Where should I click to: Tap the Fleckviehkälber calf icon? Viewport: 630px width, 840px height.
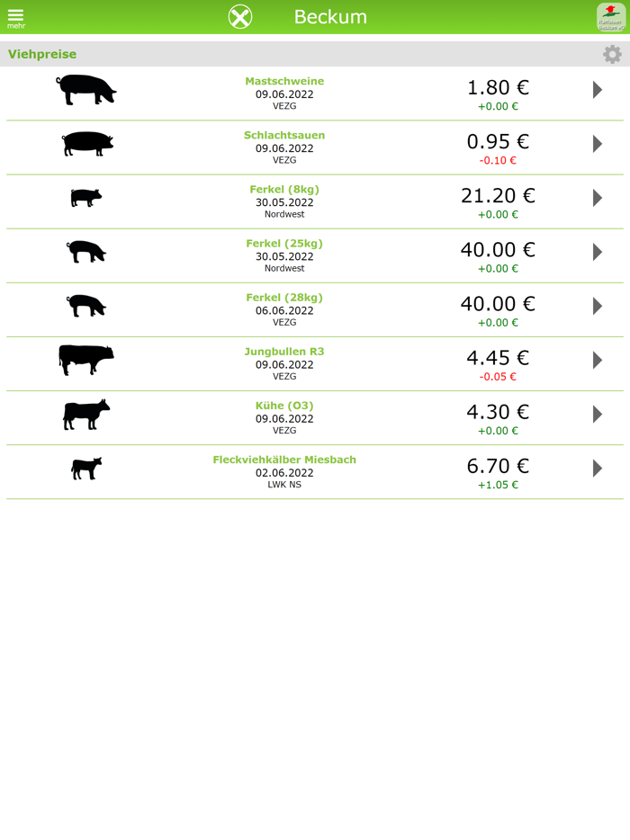[x=86, y=468]
